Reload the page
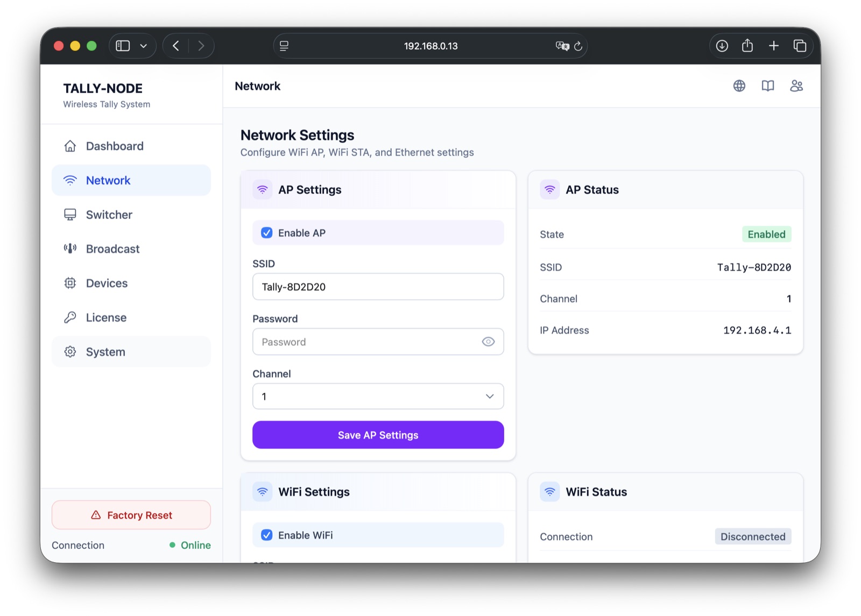 pos(578,46)
